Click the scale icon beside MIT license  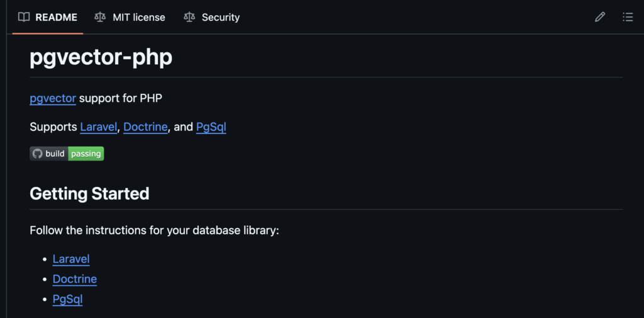[100, 17]
